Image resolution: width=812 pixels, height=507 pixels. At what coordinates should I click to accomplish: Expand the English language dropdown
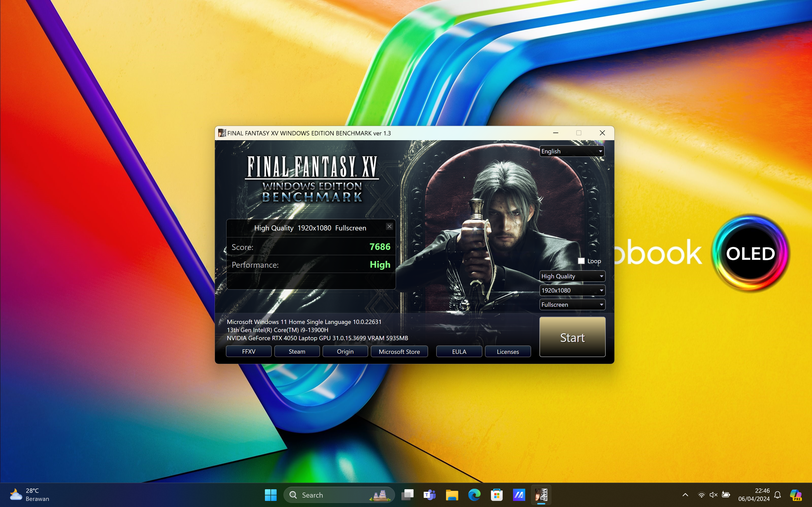(572, 151)
